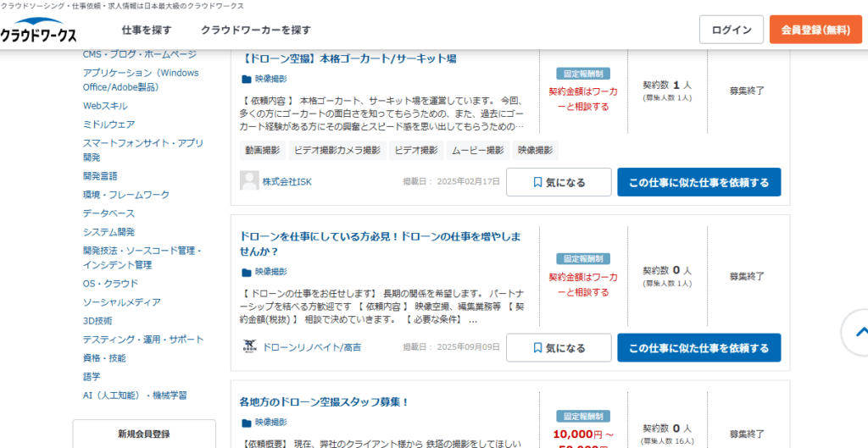Toggle 気になる on the ドローンリノベイト job
The height and width of the screenshot is (448, 868).
(558, 348)
